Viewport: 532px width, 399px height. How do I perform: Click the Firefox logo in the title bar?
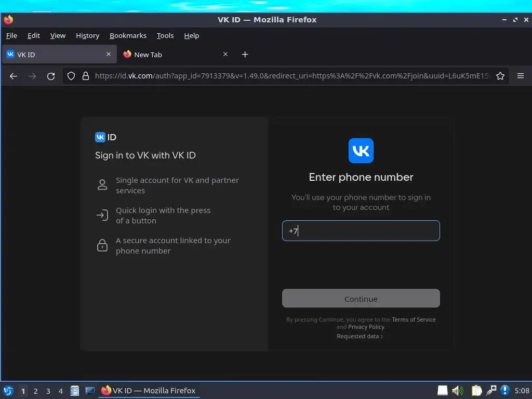8,20
